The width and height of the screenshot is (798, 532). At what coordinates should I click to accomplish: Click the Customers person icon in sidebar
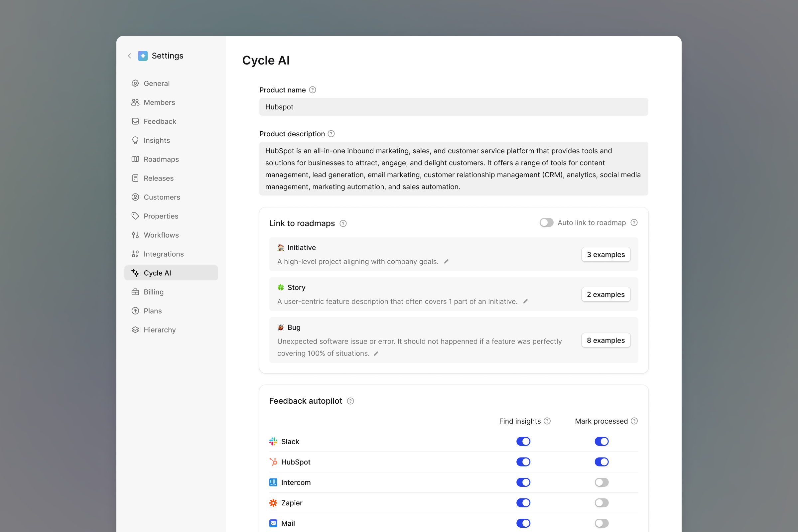pyautogui.click(x=135, y=197)
